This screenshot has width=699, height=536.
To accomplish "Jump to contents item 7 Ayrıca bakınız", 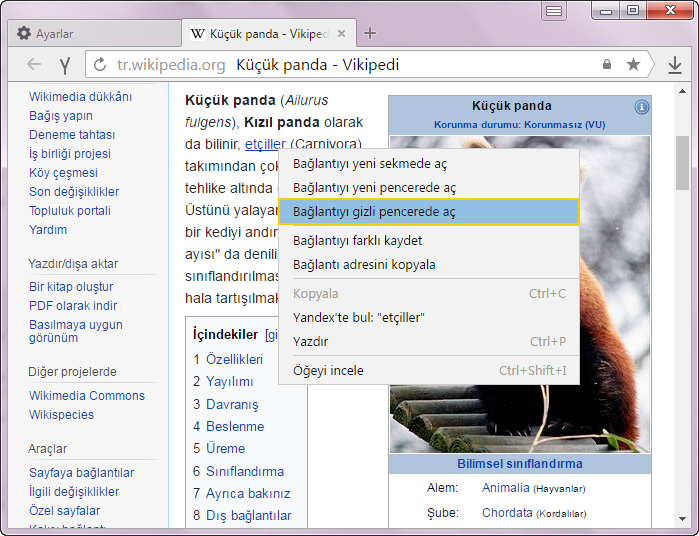I will (x=248, y=494).
